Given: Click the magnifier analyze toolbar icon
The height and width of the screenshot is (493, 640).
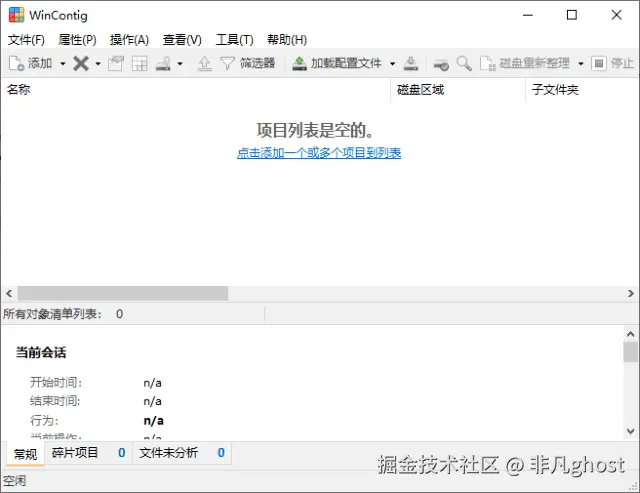Looking at the screenshot, I should pos(464,63).
